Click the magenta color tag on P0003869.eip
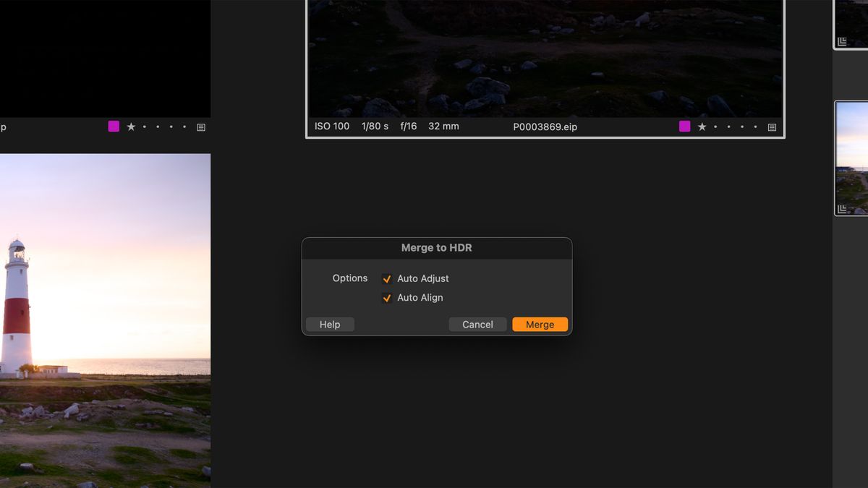This screenshot has width=868, height=488. (684, 126)
